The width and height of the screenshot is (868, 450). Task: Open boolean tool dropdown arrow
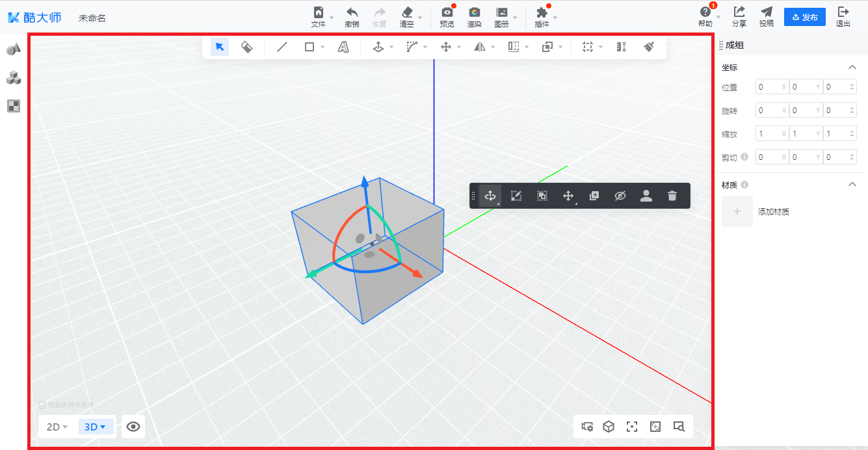point(560,47)
